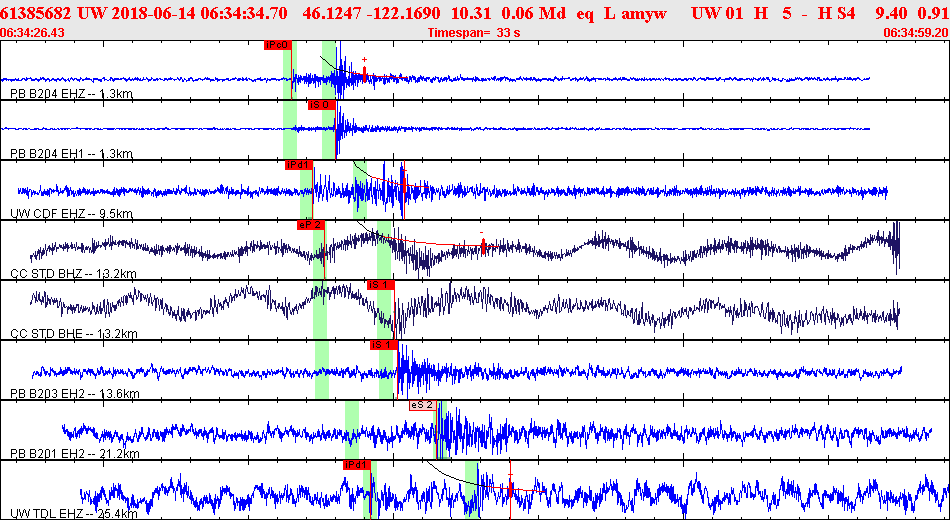
Task: Select the eP 2 pick on STD BHZ
Action: pyautogui.click(x=310, y=225)
